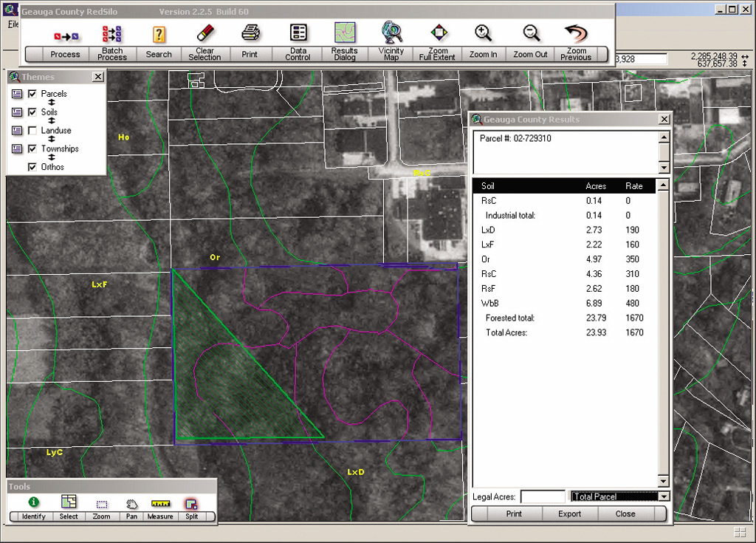Select the Identify tool icon

[x=34, y=502]
